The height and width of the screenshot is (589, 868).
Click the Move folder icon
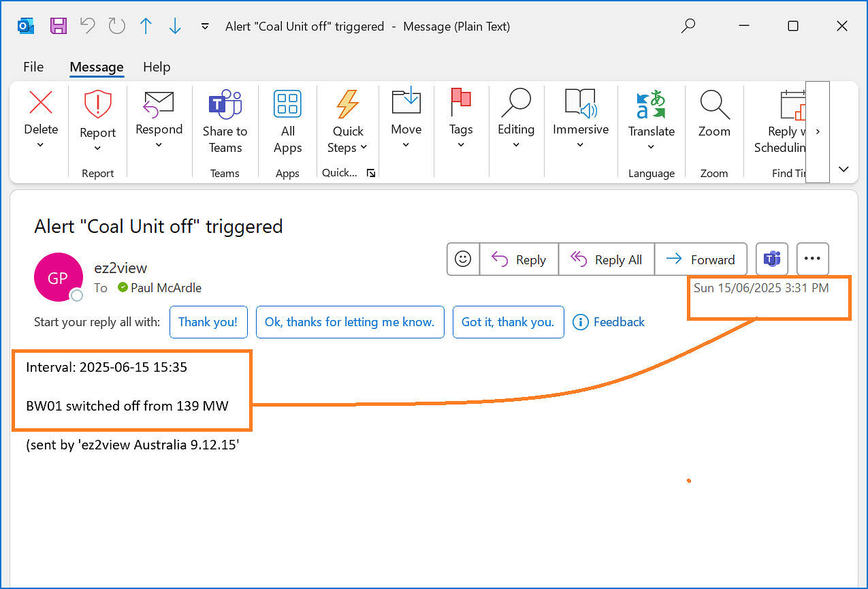click(406, 102)
